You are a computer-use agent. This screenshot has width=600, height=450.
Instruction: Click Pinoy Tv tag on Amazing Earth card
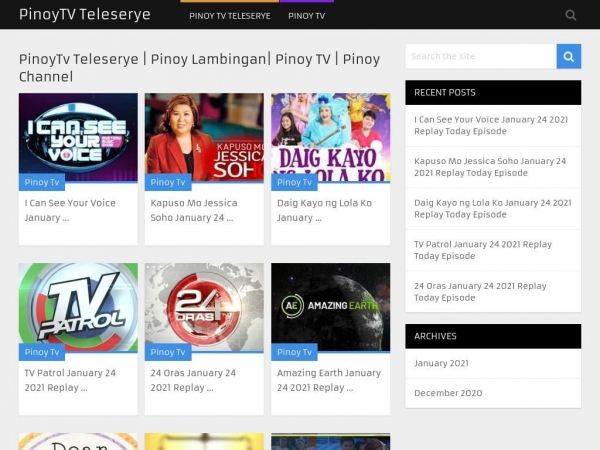pos(294,352)
